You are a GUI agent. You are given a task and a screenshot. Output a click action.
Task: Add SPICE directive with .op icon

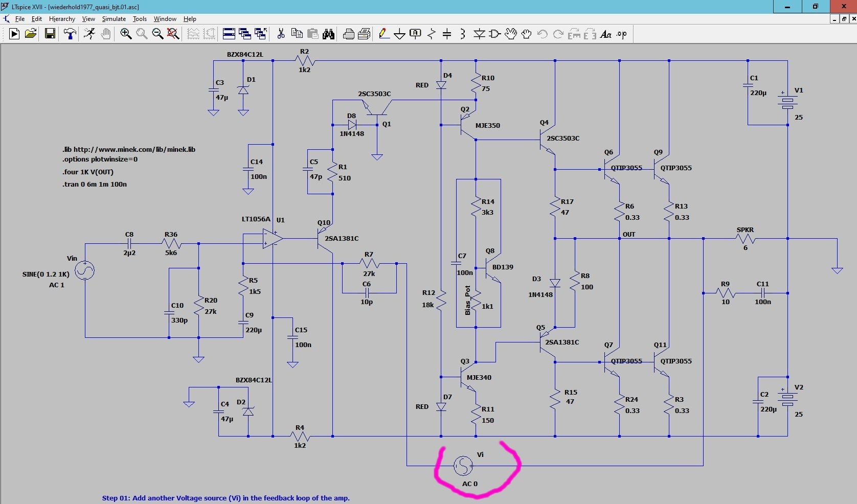pyautogui.click(x=621, y=34)
